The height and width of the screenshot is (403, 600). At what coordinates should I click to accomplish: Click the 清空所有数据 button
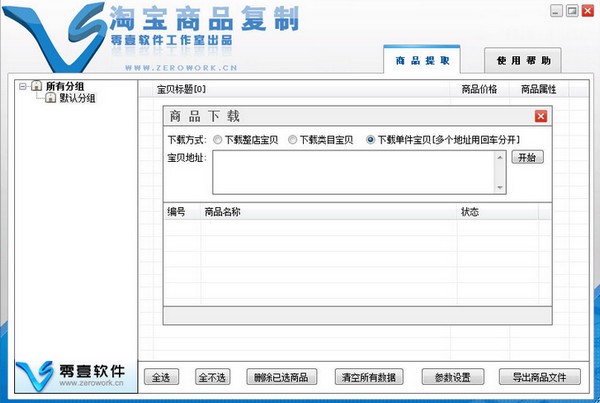pyautogui.click(x=369, y=377)
